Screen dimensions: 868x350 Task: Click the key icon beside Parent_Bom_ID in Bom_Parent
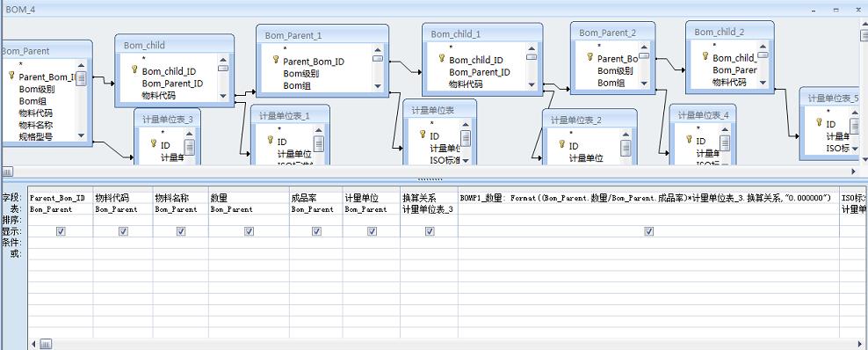click(11, 75)
